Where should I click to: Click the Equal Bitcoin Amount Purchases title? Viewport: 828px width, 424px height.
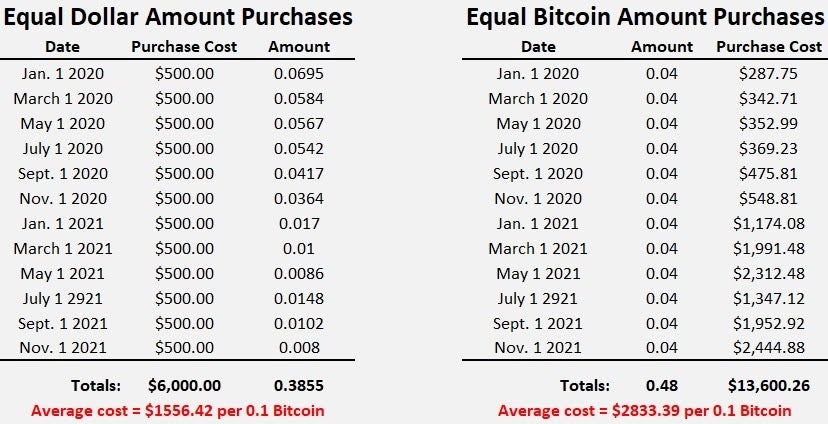(646, 17)
